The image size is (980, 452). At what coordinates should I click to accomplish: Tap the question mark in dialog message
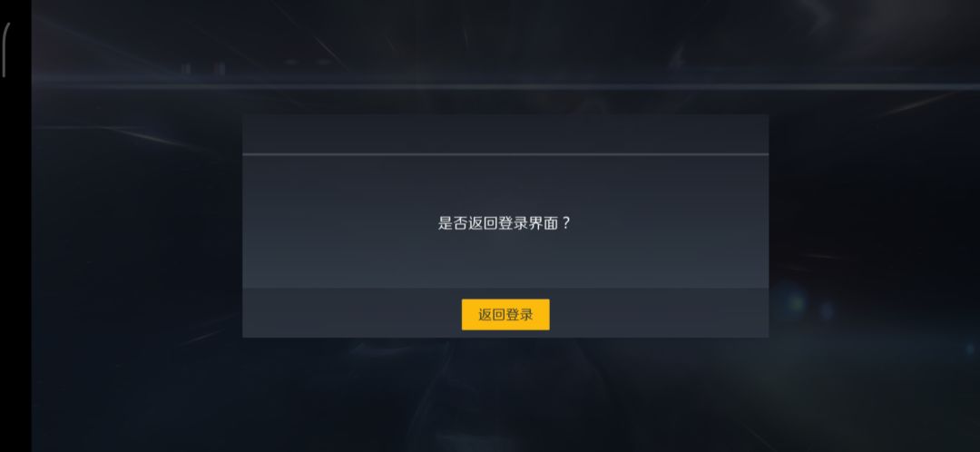[x=566, y=223]
